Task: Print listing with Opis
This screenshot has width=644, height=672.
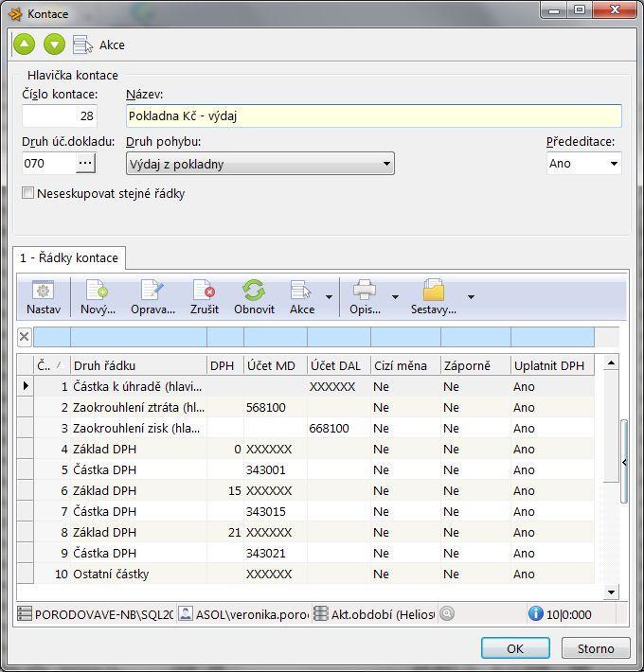Action: point(365,297)
